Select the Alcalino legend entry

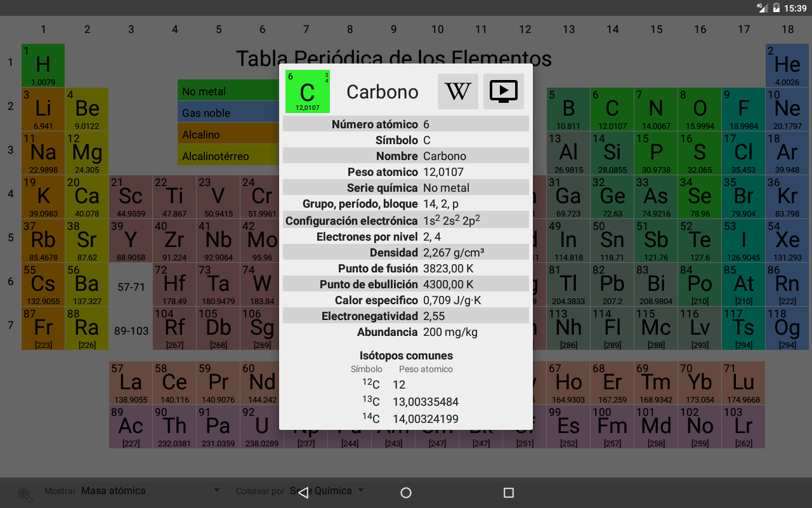227,135
